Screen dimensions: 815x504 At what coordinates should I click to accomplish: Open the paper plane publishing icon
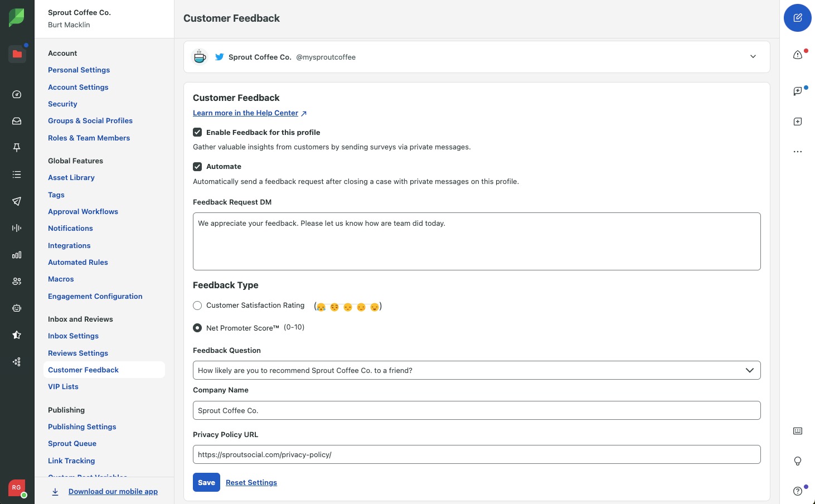pyautogui.click(x=17, y=201)
